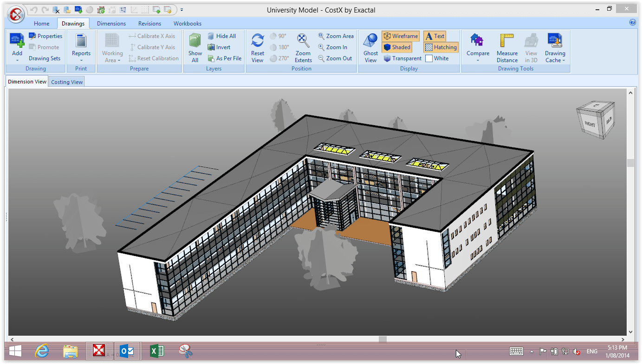Click the muted volume icon in system tray
The height and width of the screenshot is (364, 642).
coord(577,351)
